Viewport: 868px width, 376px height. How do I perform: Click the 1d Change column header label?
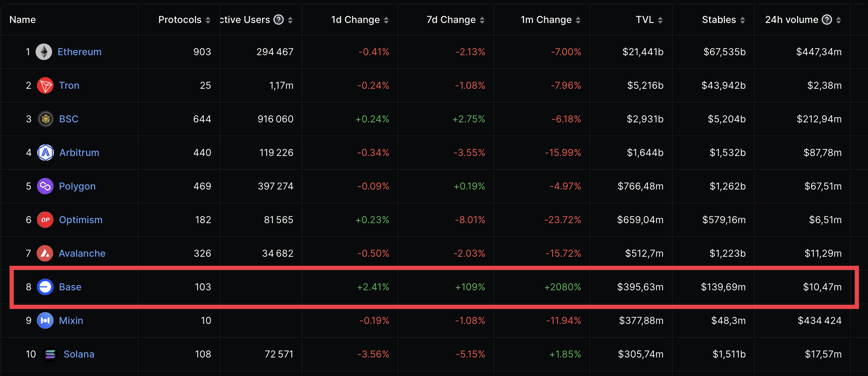pos(355,20)
